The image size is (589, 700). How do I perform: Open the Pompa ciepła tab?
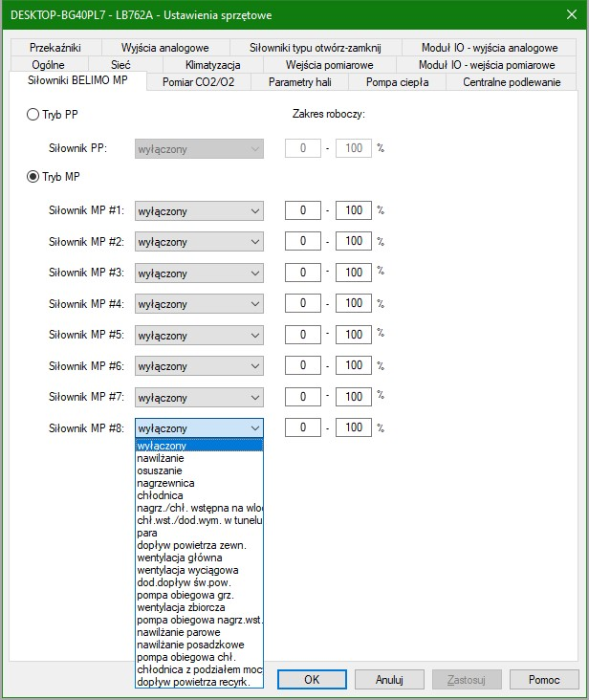(397, 82)
